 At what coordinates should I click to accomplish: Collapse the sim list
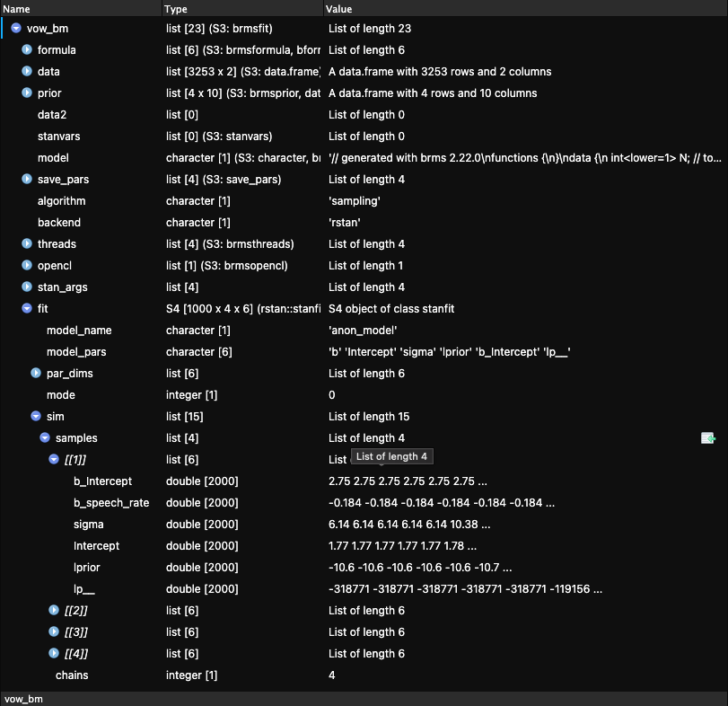(36, 416)
